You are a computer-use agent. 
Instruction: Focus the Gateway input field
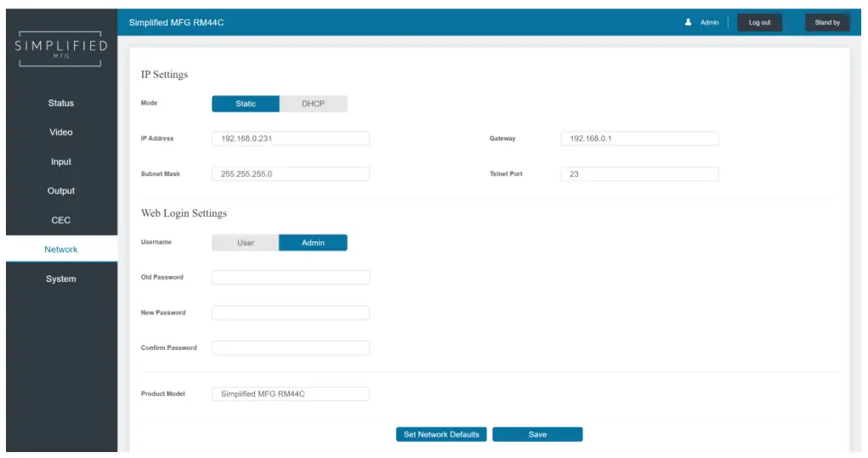[x=639, y=139]
